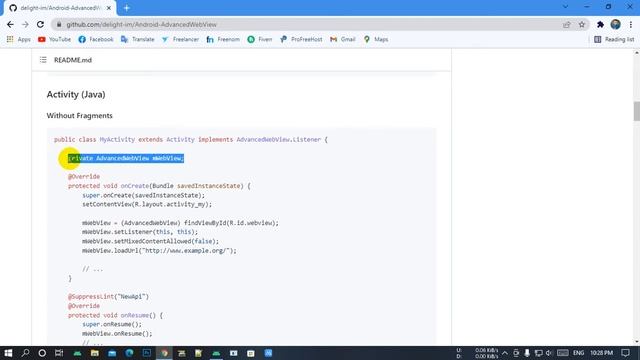Switch the ENG input language
Screen dimensions: 640x360
click(578, 353)
